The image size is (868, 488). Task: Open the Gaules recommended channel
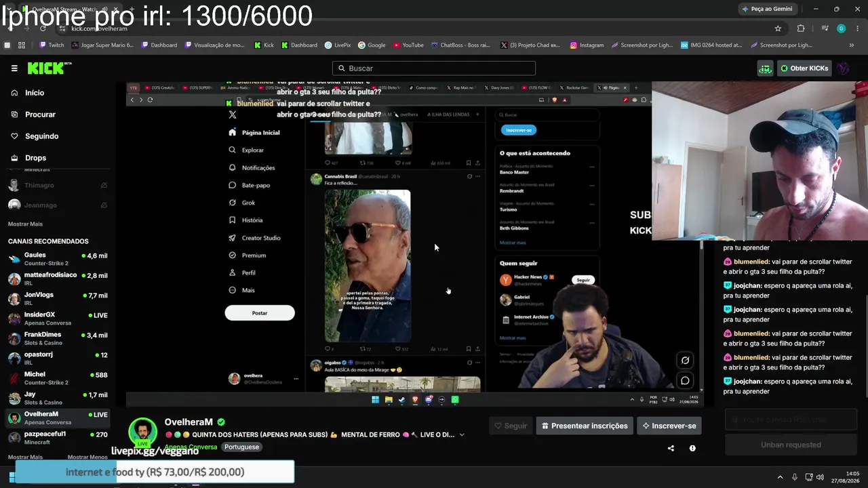(x=58, y=259)
